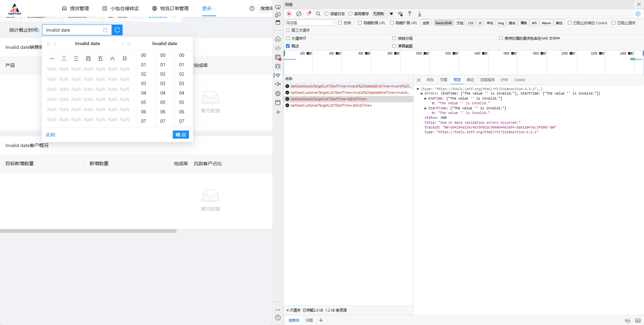Screen dimensions: 644x325
Task: Click the clear network log icon
Action: [299, 14]
